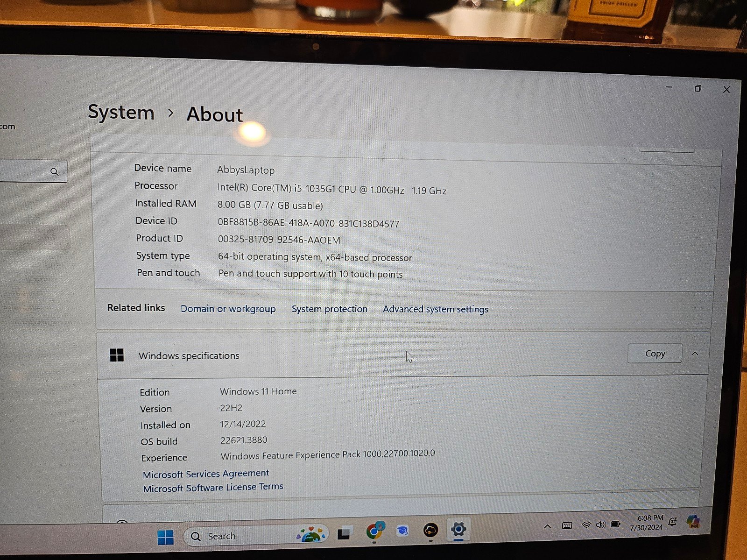Click OS build value 22621.3880
This screenshot has height=560, width=747.
244,440
